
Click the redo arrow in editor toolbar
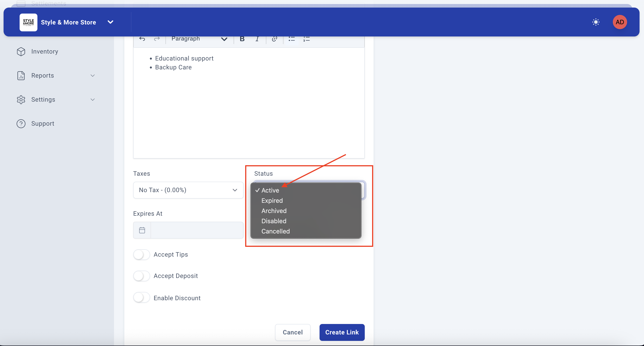(x=157, y=39)
